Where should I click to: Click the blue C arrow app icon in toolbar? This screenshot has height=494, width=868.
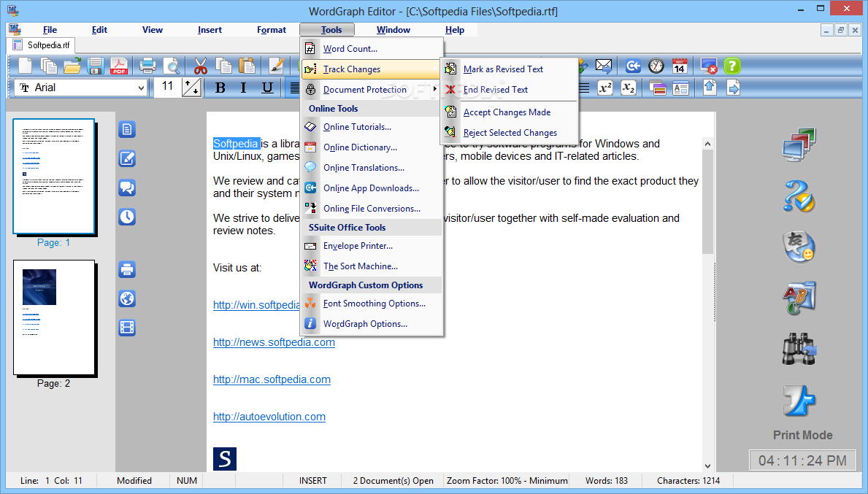pyautogui.click(x=633, y=66)
